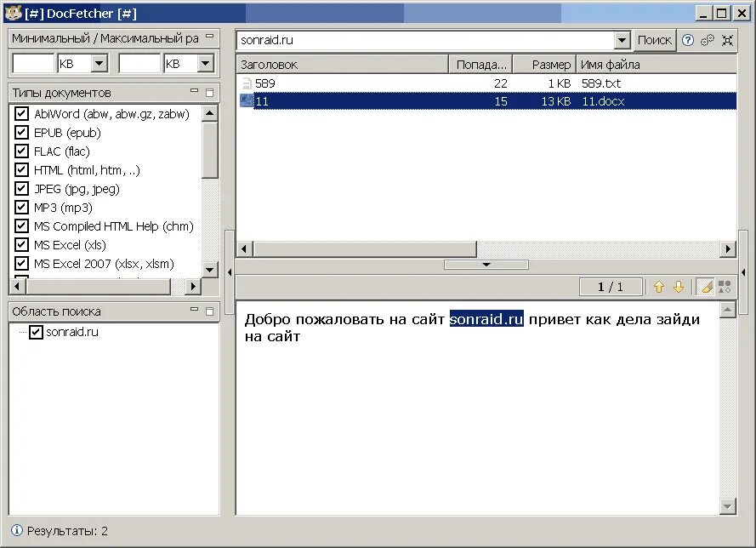Uncheck MS Excel 2007 type
Viewport: 756px width, 548px height.
21,264
